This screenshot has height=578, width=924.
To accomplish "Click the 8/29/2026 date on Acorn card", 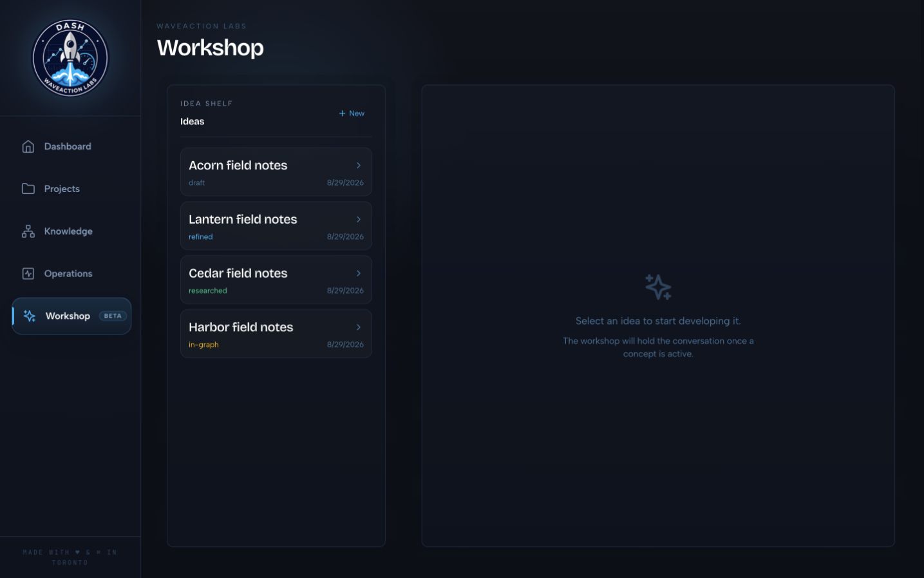I will point(345,183).
